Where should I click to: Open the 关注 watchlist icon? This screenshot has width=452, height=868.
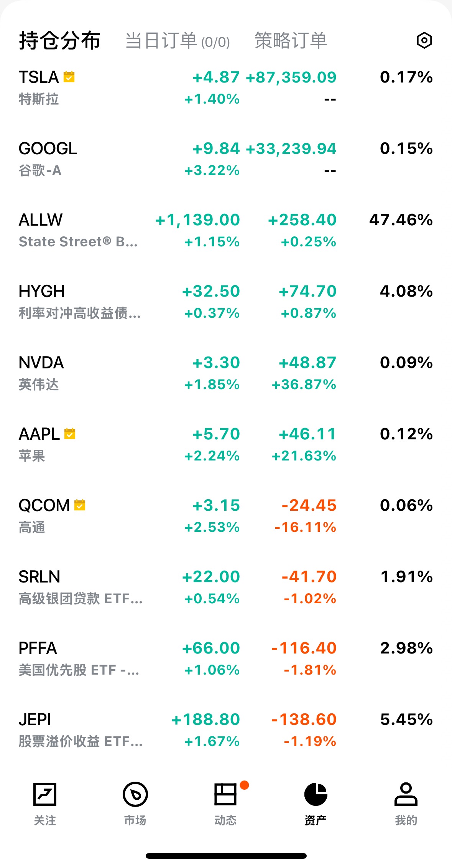click(45, 794)
